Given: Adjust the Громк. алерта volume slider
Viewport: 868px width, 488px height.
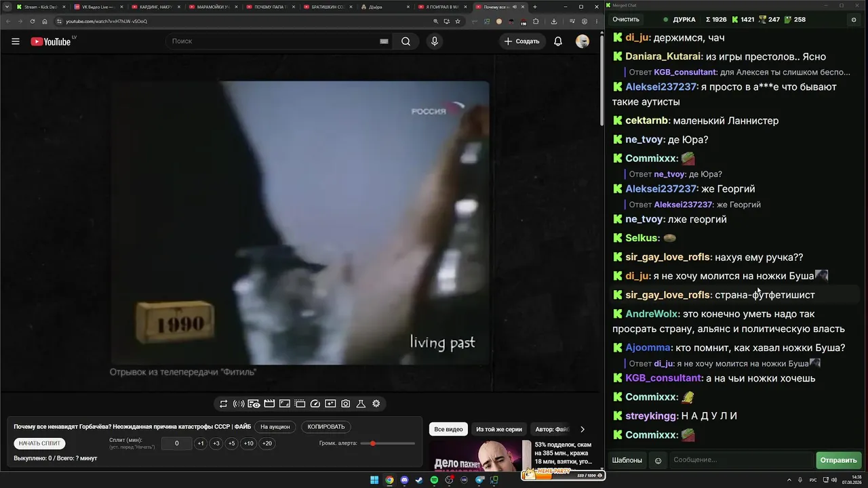Looking at the screenshot, I should pyautogui.click(x=388, y=443).
